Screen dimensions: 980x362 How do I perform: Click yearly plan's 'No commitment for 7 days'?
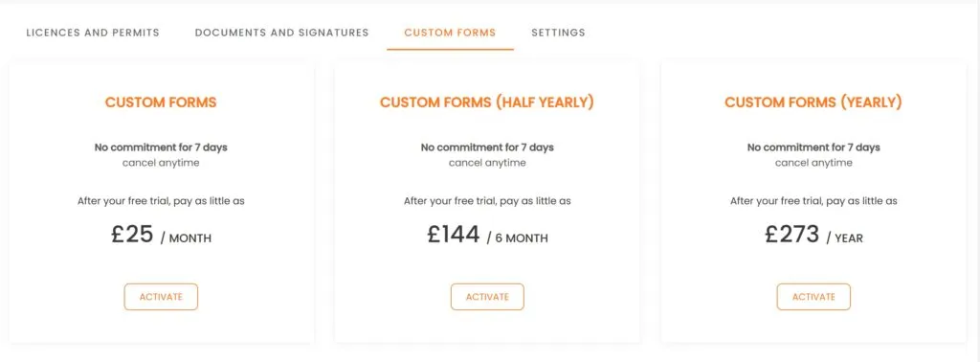click(x=813, y=148)
